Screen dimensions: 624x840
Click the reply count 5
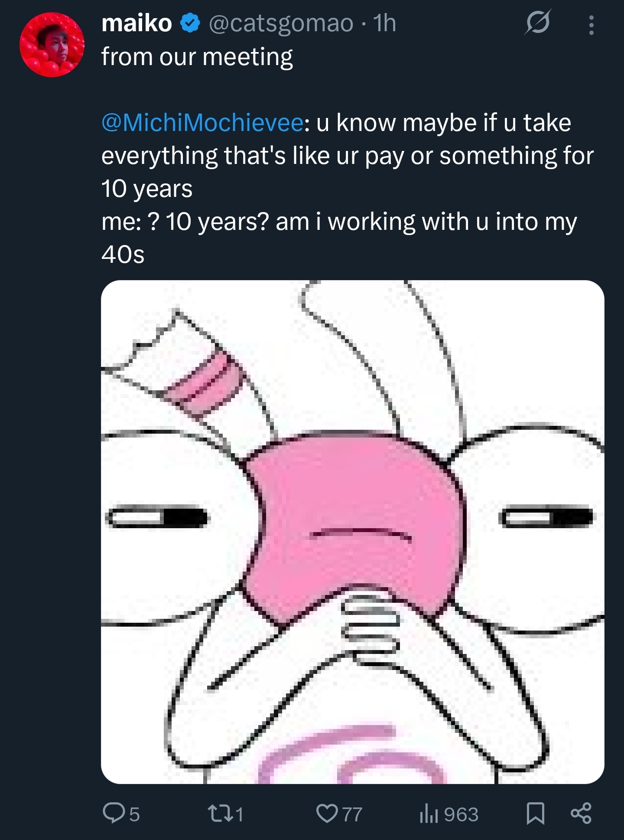(x=135, y=814)
